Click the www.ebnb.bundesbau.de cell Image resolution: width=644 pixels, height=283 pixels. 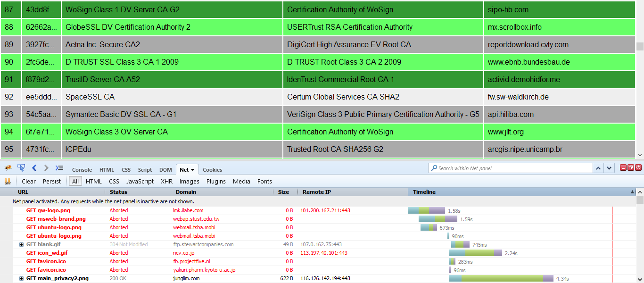coord(560,62)
